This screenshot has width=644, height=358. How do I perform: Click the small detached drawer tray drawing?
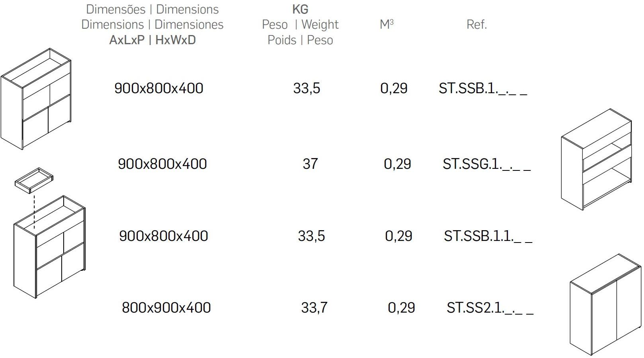point(34,180)
